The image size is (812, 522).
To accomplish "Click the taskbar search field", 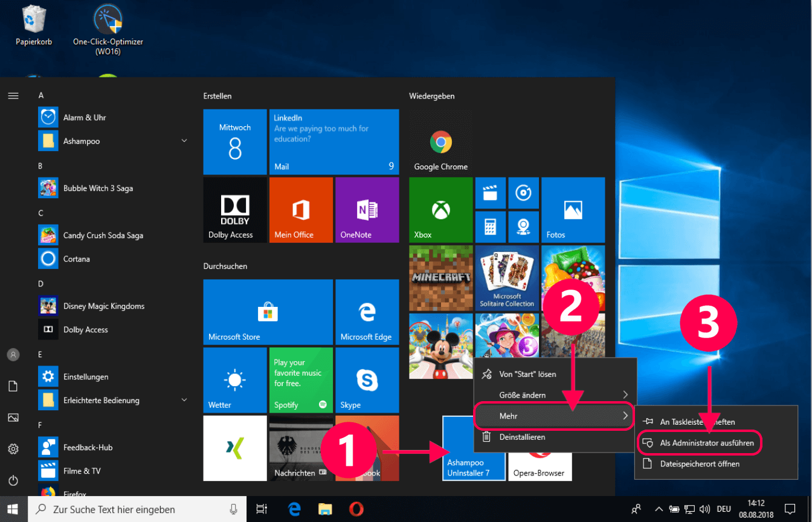I will 137,509.
